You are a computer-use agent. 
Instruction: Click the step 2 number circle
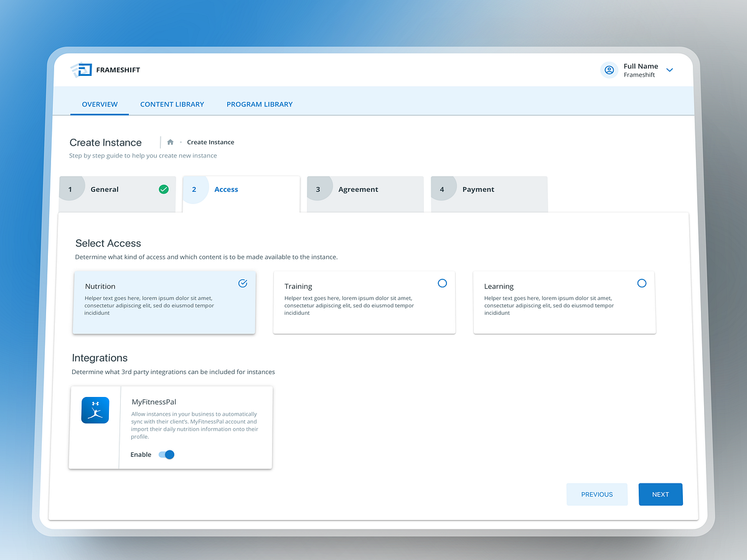[195, 189]
